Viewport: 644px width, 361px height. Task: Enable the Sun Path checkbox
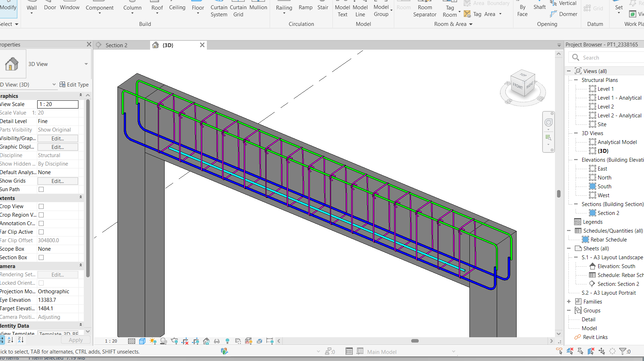pyautogui.click(x=41, y=189)
